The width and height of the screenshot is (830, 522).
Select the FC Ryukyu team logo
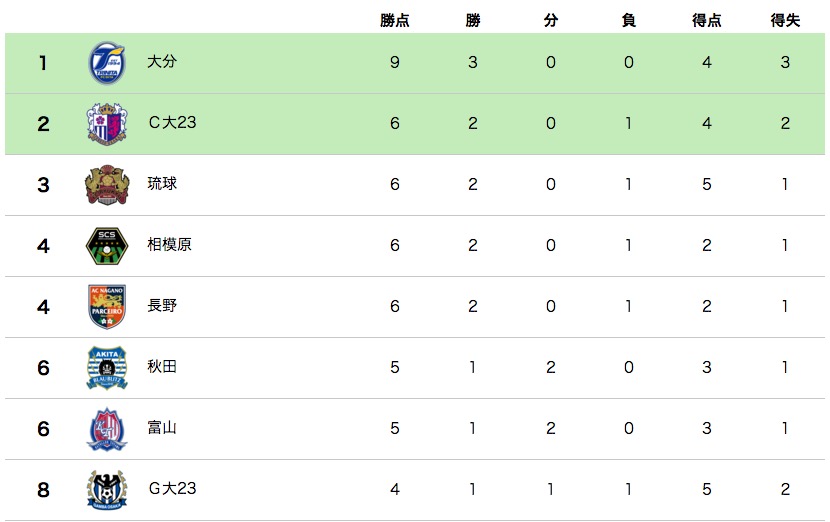[106, 185]
